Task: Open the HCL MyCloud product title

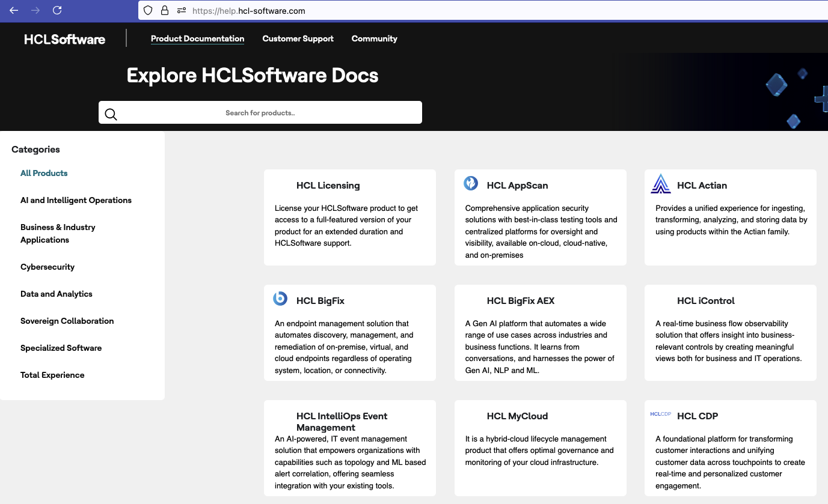Action: pyautogui.click(x=517, y=416)
